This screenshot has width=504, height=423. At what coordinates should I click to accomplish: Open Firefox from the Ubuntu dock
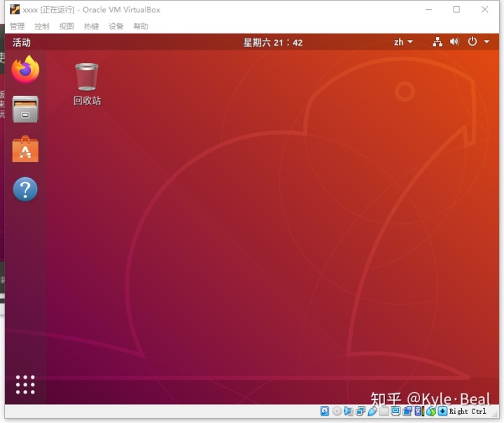point(25,69)
